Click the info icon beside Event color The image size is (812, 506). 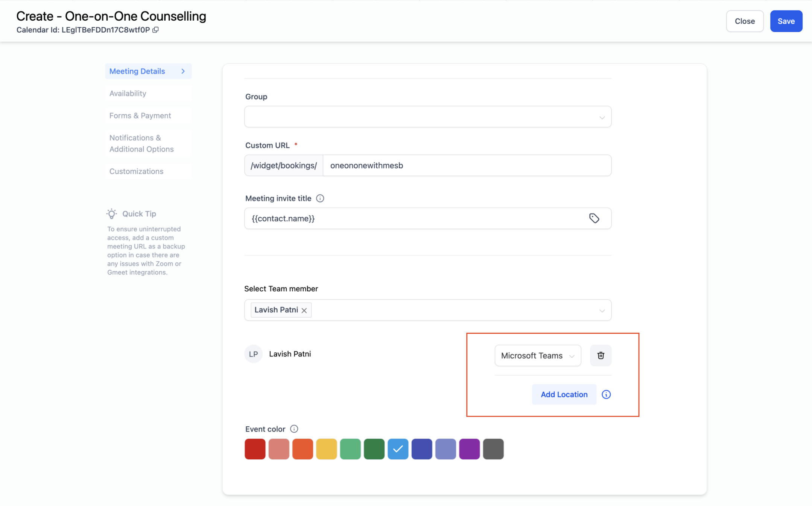pyautogui.click(x=294, y=429)
